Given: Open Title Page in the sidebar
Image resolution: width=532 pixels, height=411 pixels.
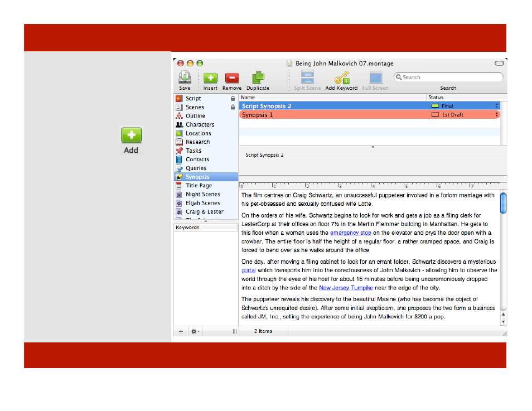Looking at the screenshot, I should pos(205,185).
